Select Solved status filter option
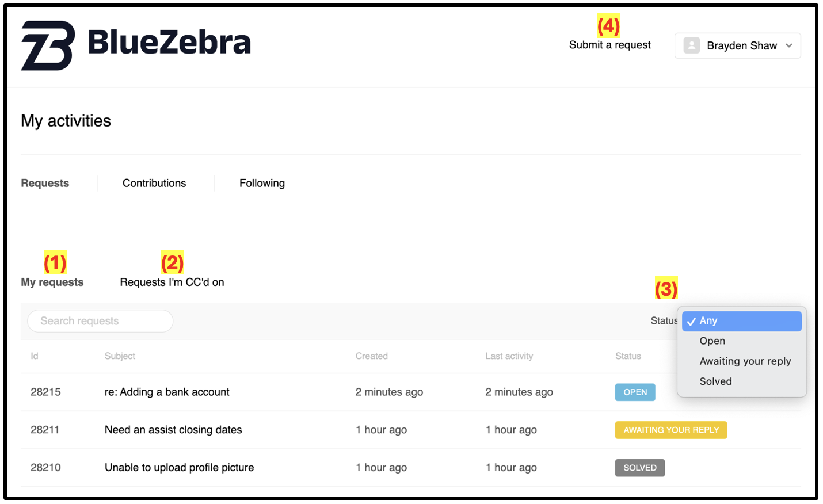 pos(715,381)
